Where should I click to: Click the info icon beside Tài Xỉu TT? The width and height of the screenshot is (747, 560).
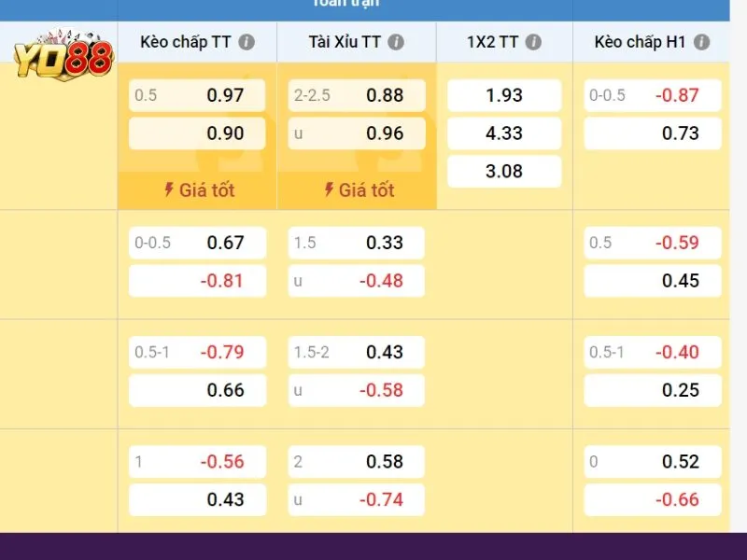point(396,42)
